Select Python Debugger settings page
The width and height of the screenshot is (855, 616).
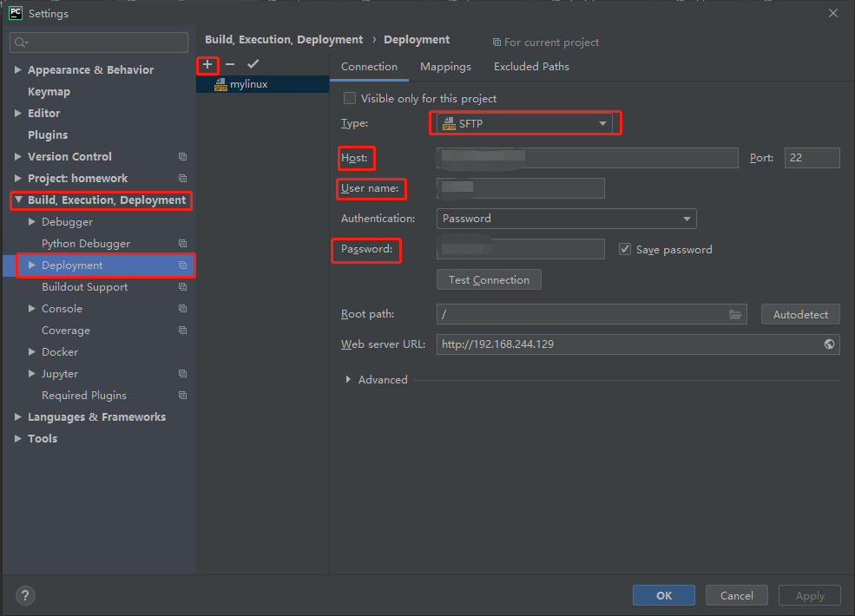(86, 244)
